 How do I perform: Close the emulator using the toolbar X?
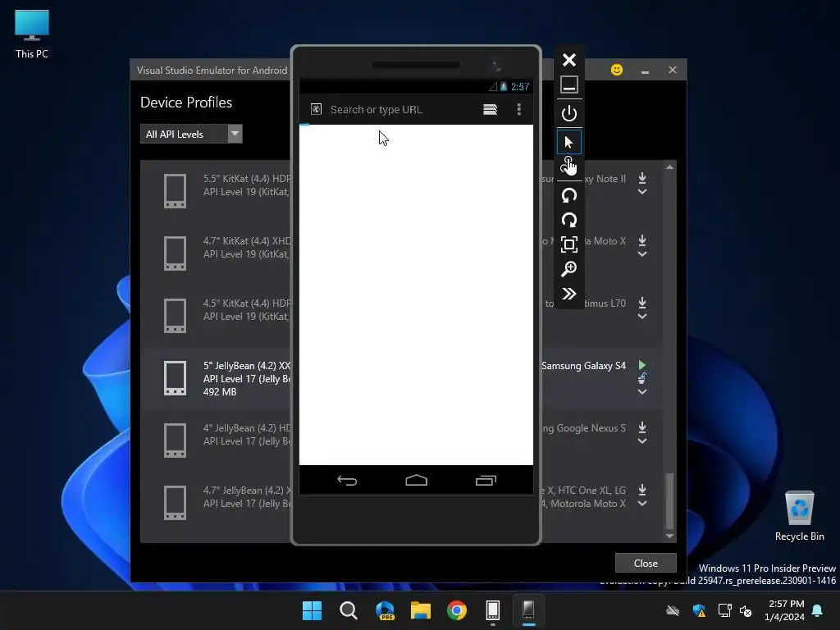coord(569,59)
